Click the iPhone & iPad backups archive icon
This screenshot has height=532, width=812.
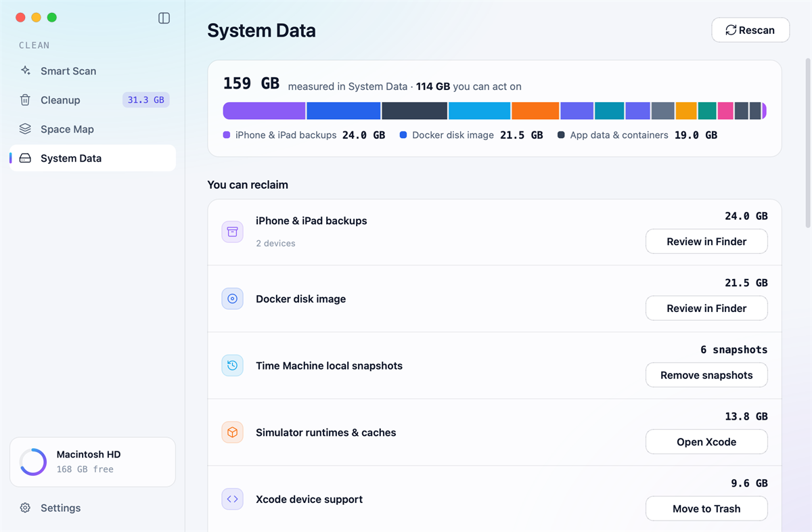(x=232, y=232)
